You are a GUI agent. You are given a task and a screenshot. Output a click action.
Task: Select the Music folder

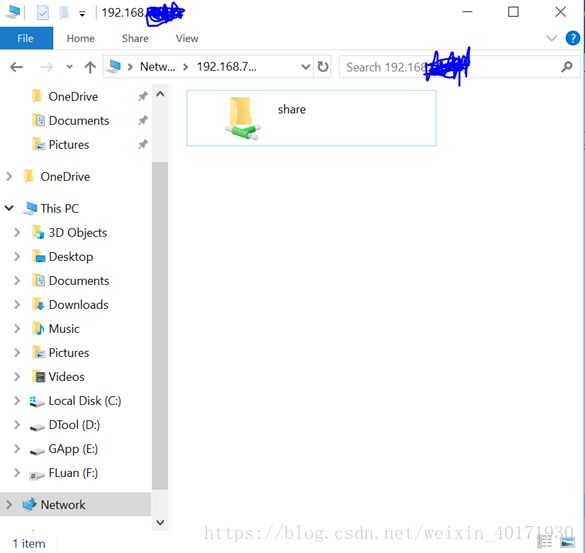(x=64, y=328)
